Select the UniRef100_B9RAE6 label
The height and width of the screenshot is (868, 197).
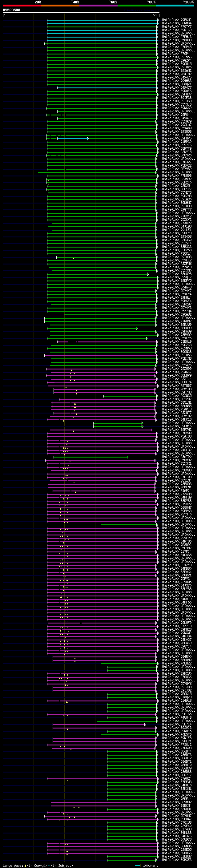(x=177, y=91)
